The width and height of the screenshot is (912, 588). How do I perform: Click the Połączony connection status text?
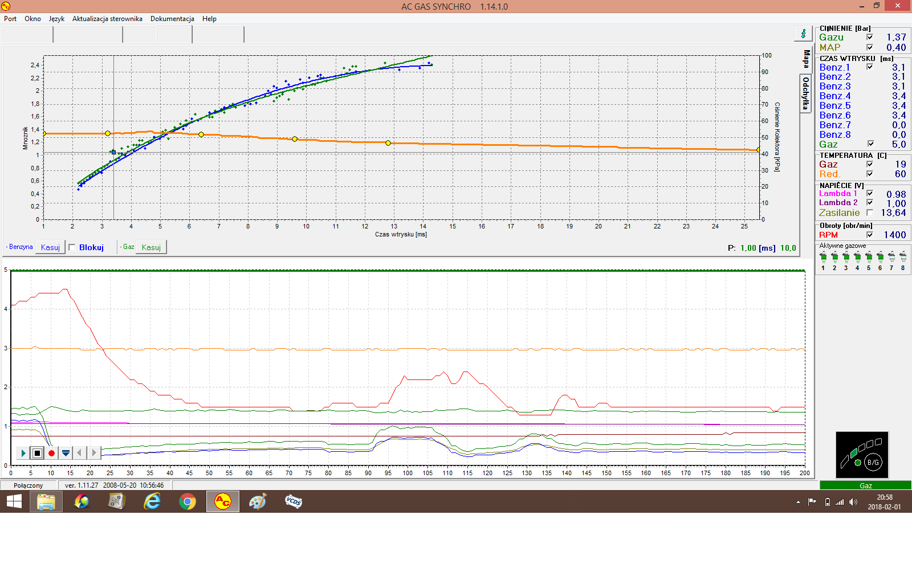(28, 485)
